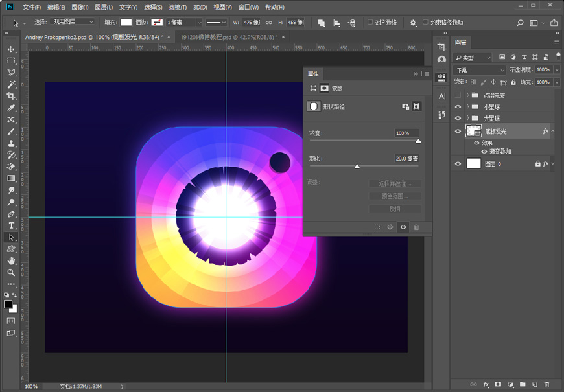This screenshot has width=564, height=392.
Task: Open the path arrangement icon in options bar
Action: click(x=352, y=23)
